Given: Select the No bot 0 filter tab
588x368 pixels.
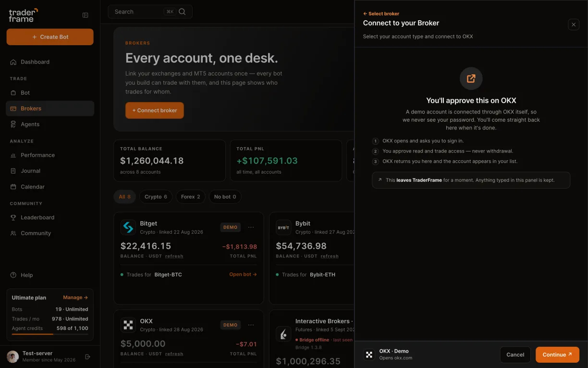Looking at the screenshot, I should click(225, 197).
